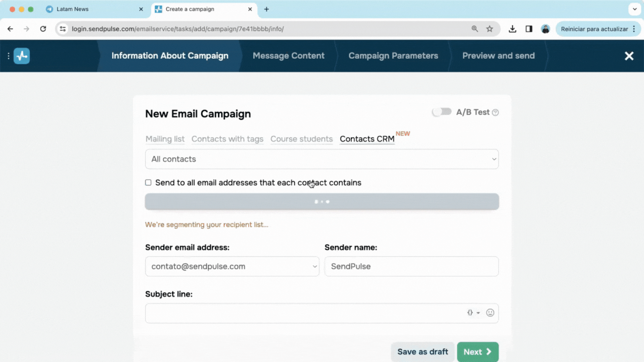This screenshot has width=644, height=362.
Task: Go to the Message Content step
Action: (x=288, y=56)
